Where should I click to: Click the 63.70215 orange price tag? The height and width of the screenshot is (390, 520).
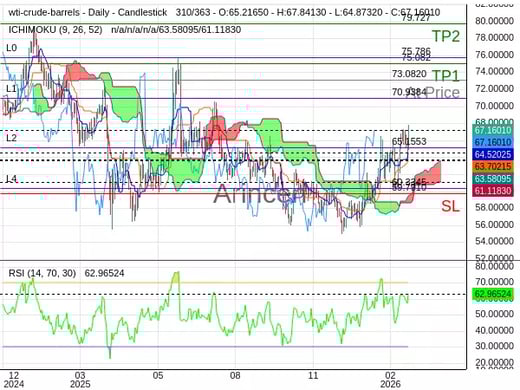(x=493, y=166)
